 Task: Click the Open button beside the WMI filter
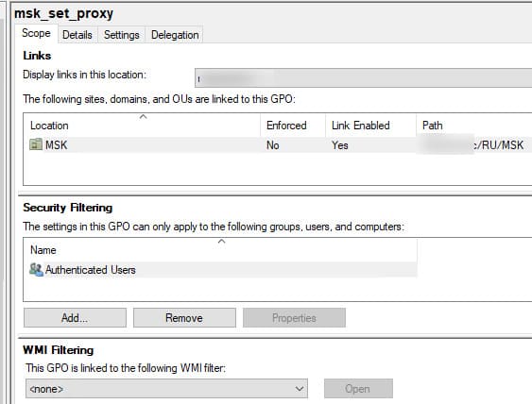coord(358,388)
